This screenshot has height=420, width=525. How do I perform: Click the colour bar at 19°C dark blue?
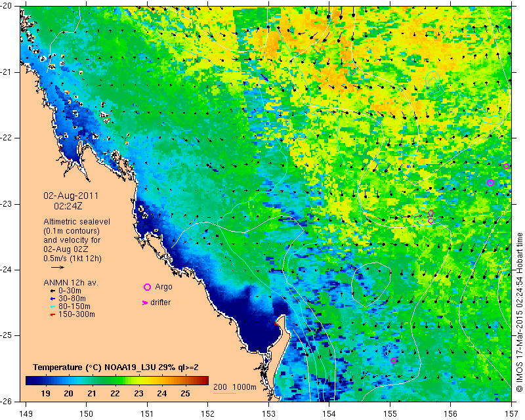coord(45,381)
